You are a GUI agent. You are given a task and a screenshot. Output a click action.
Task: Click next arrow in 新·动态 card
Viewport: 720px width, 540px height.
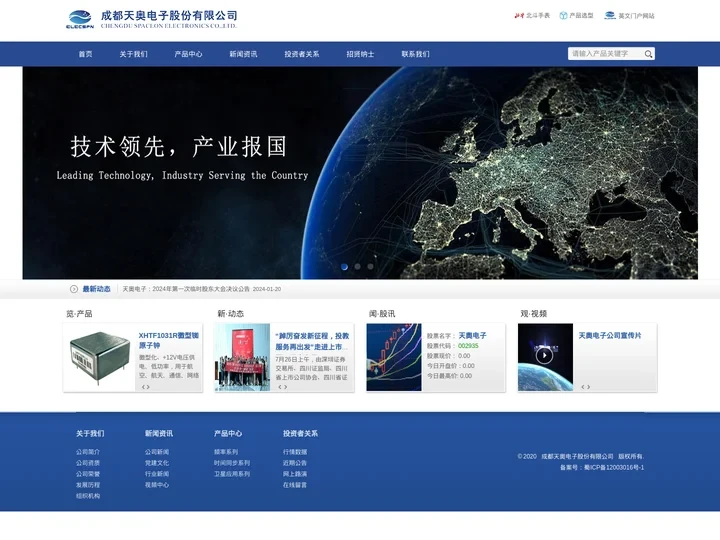(x=285, y=387)
